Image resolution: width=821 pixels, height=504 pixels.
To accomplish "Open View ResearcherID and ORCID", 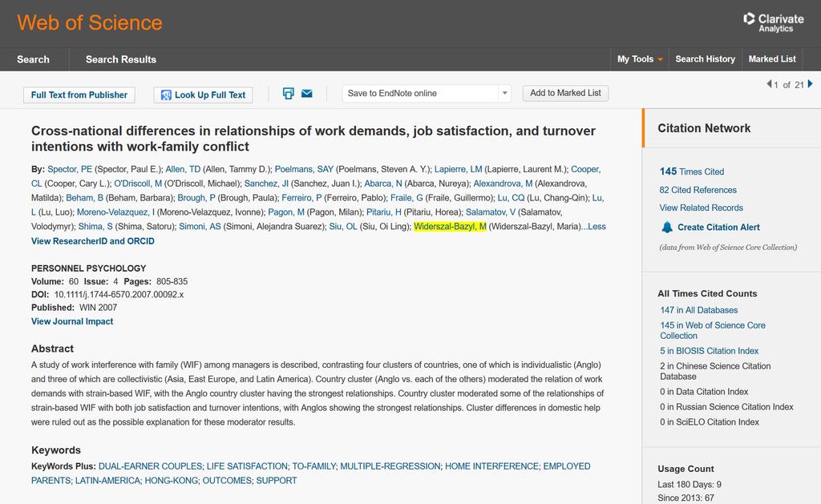I will click(x=93, y=241).
